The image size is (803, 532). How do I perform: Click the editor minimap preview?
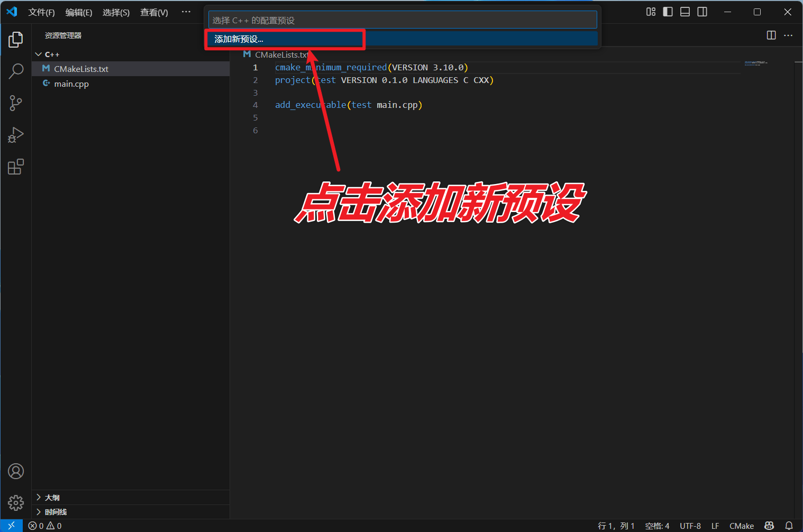coord(755,63)
